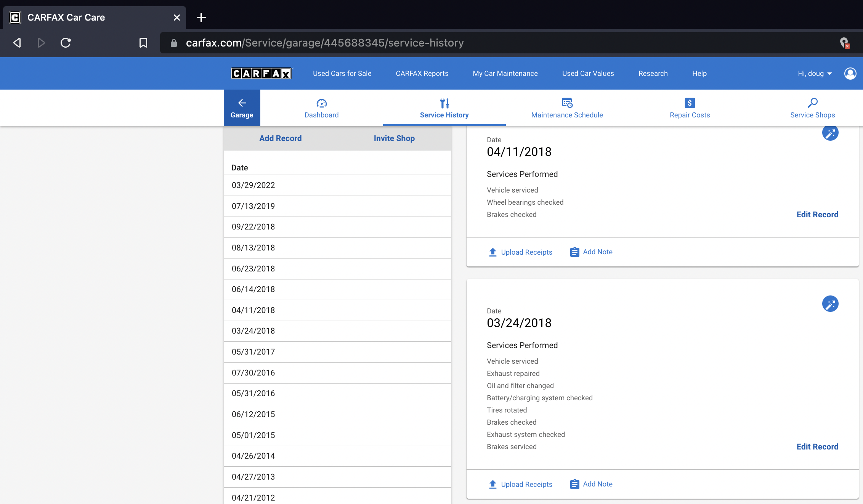
Task: Reload the page
Action: pyautogui.click(x=66, y=43)
